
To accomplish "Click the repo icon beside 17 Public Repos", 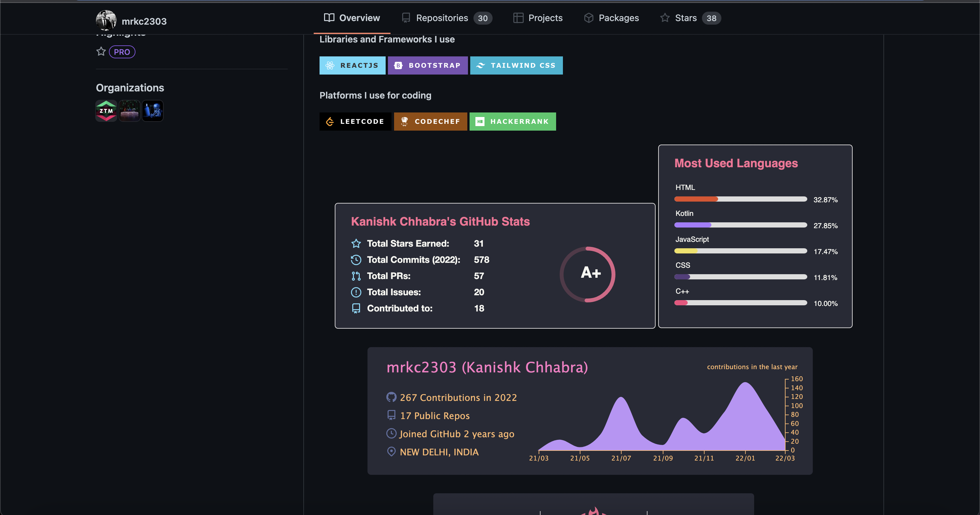I will click(391, 416).
